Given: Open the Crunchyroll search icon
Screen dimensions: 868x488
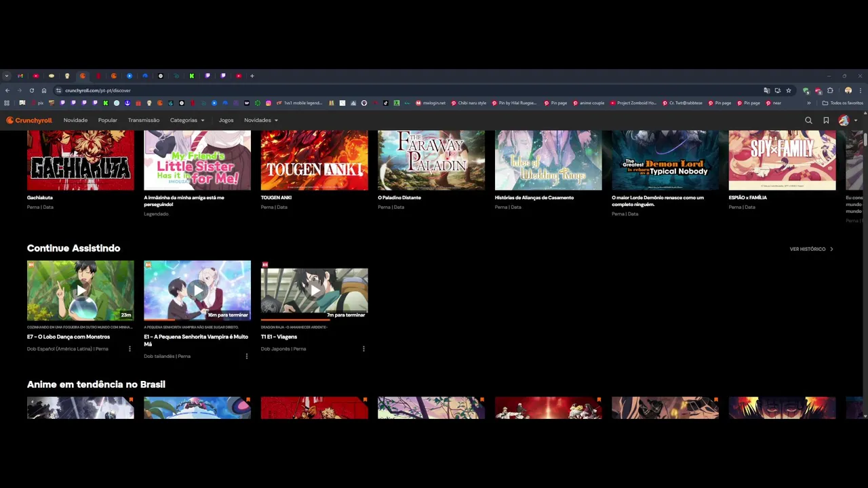Looking at the screenshot, I should pos(808,120).
